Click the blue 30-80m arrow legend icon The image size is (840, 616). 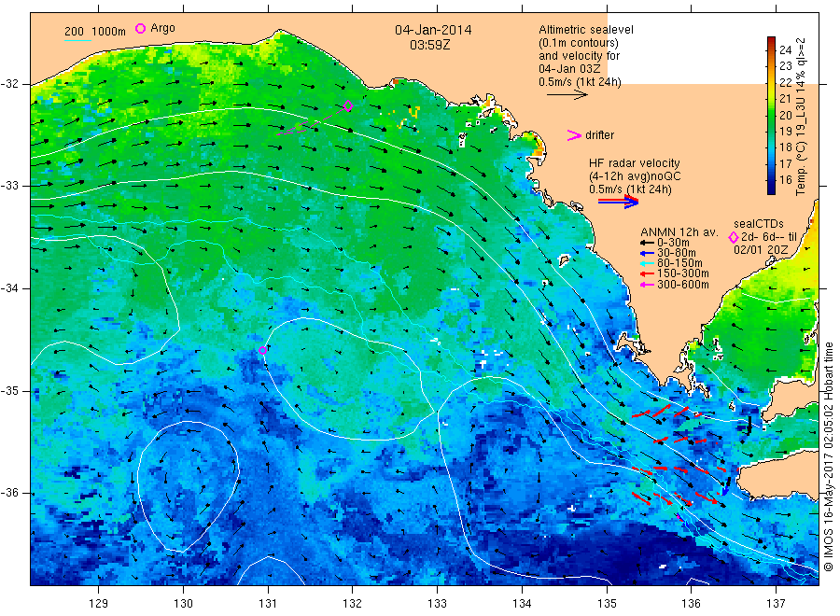click(647, 253)
